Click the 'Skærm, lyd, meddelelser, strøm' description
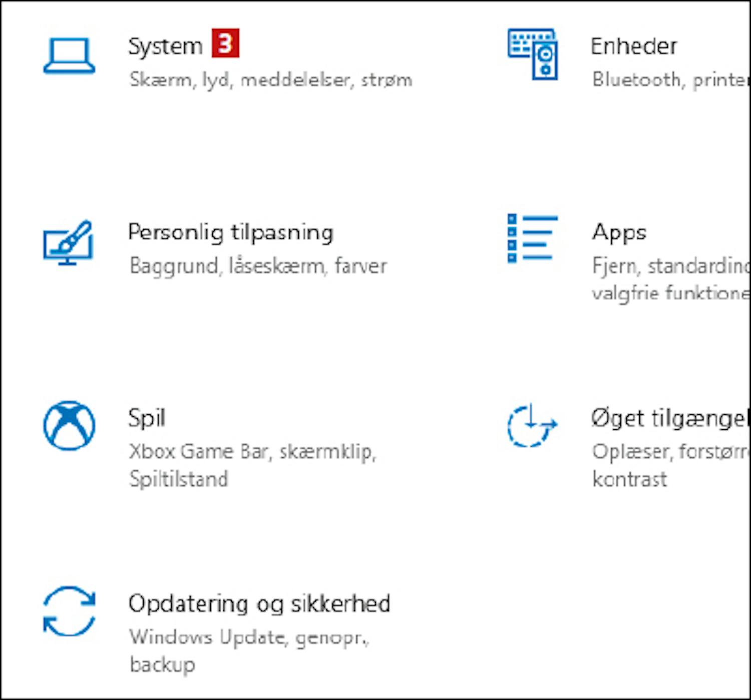 (271, 80)
